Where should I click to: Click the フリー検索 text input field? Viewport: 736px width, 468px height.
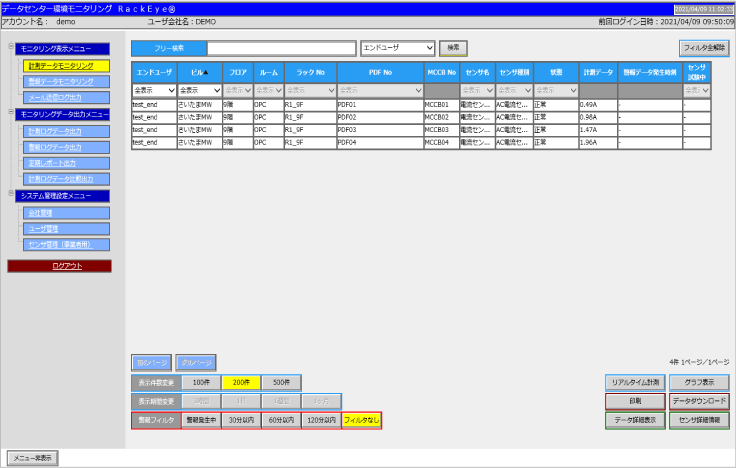tap(282, 48)
